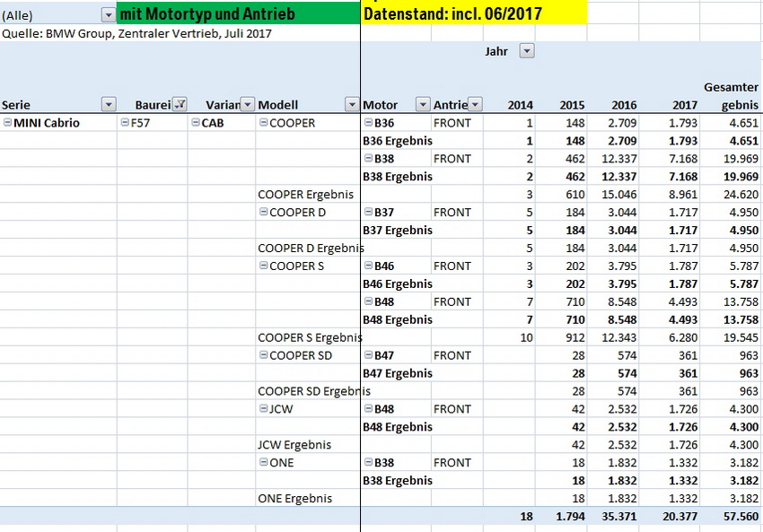
Task: Open the Serie field filter dropdown
Action: tap(109, 104)
